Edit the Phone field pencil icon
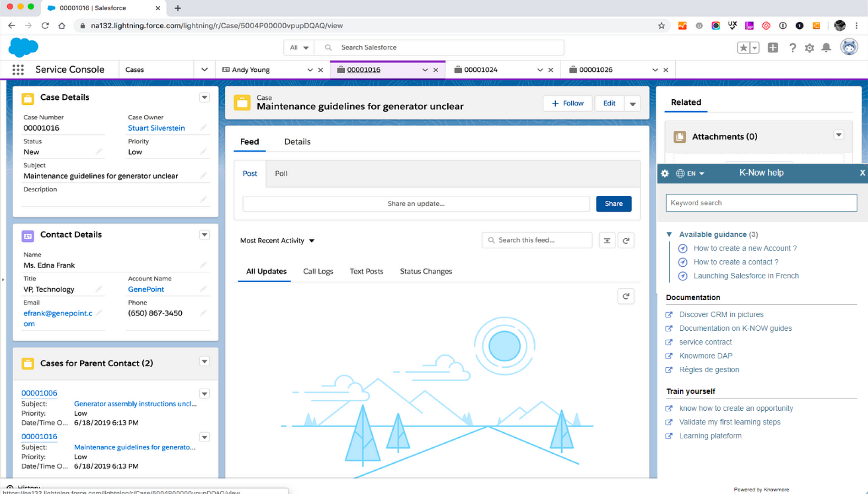Viewport: 868px width, 494px height. click(204, 313)
